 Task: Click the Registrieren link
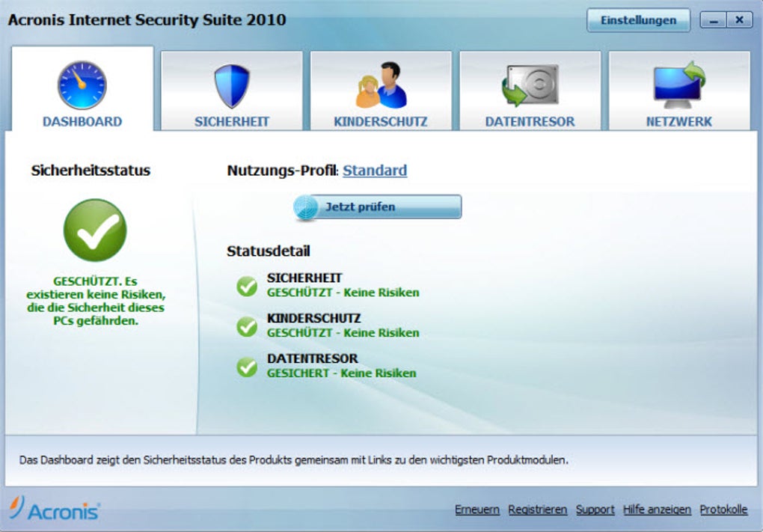538,509
